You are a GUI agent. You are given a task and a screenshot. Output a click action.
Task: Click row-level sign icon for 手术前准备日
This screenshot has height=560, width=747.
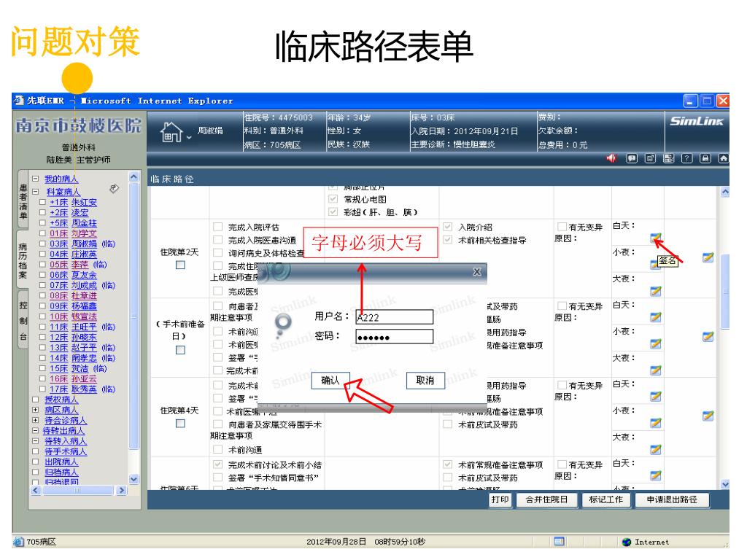pyautogui.click(x=708, y=337)
